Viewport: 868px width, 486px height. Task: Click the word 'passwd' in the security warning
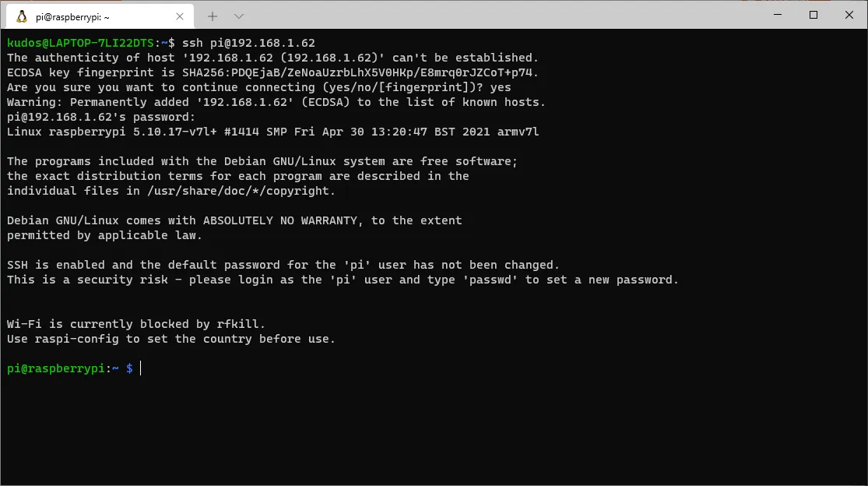(490, 280)
